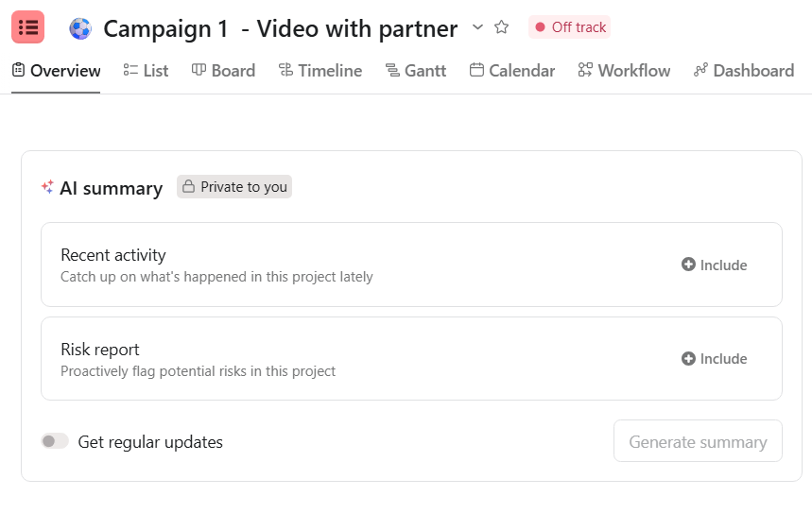The image size is (812, 513).
Task: Click the plus icon for Recent activity
Action: (x=688, y=265)
